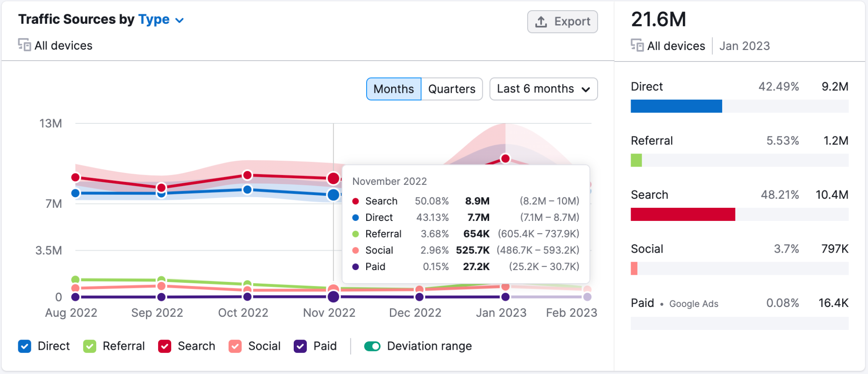This screenshot has width=868, height=374.
Task: Click the Search 10.4M value in the summary
Action: pyautogui.click(x=832, y=195)
